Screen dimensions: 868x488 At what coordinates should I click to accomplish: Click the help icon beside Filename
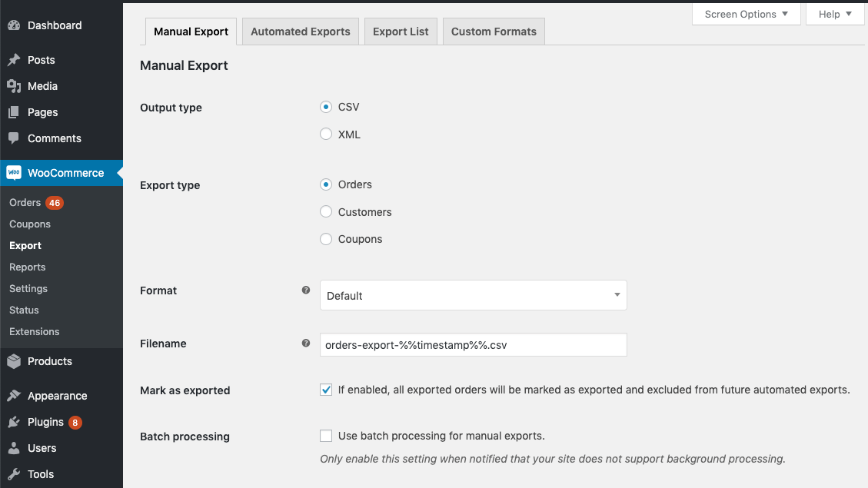tap(306, 344)
